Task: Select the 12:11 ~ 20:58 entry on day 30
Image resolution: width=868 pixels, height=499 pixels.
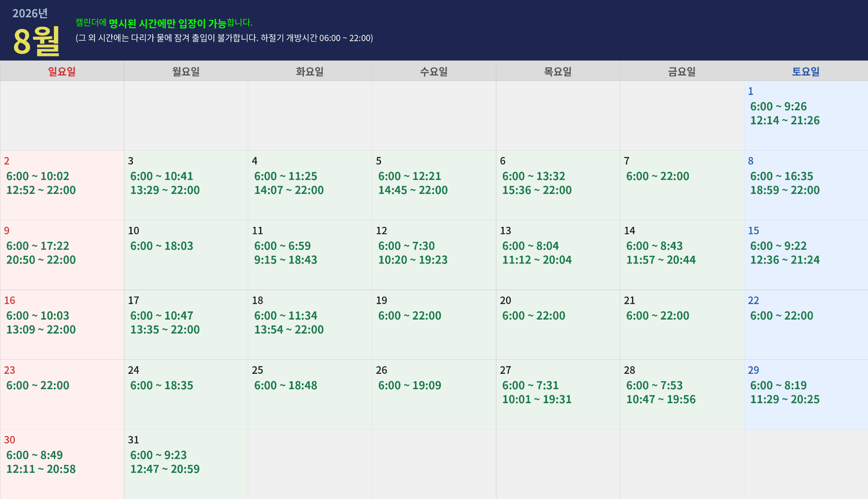Action: [41, 469]
